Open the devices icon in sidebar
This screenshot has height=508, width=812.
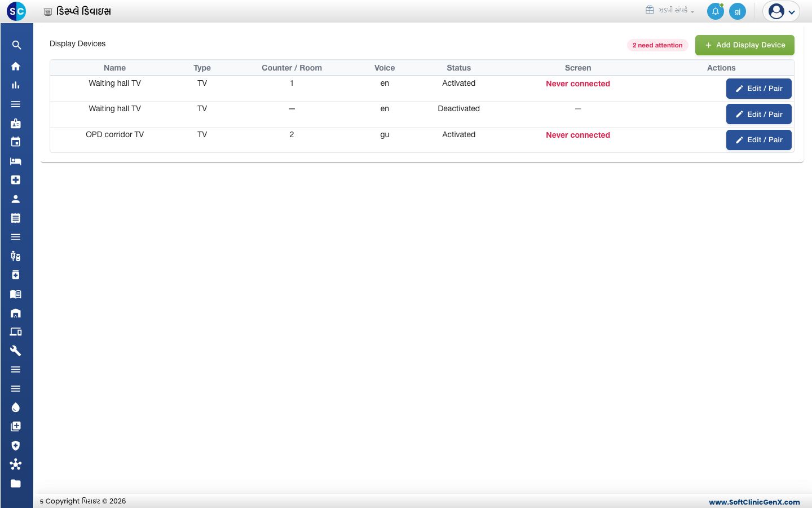click(x=16, y=332)
